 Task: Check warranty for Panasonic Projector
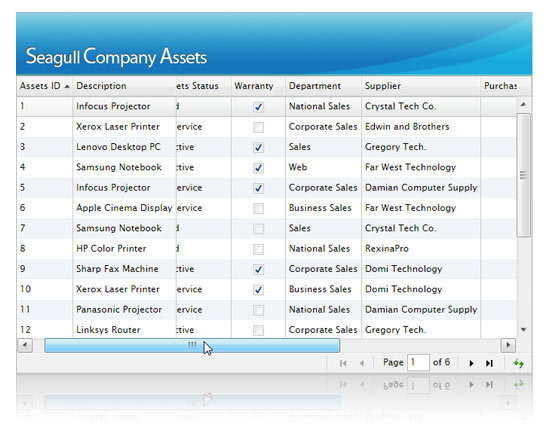click(x=259, y=310)
